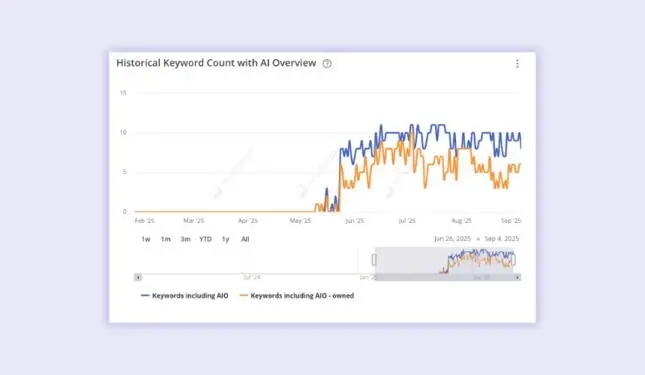
Task: Open the three-dot chart options menu
Action: point(517,63)
